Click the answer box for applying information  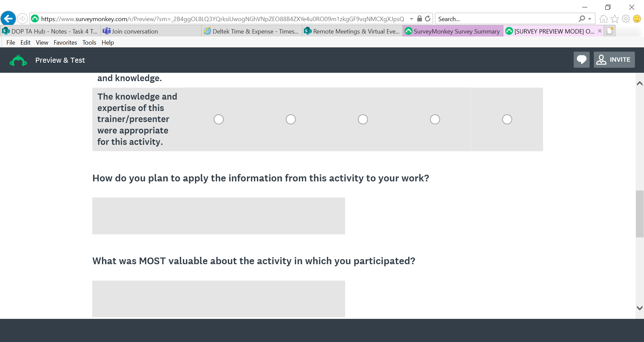click(218, 216)
